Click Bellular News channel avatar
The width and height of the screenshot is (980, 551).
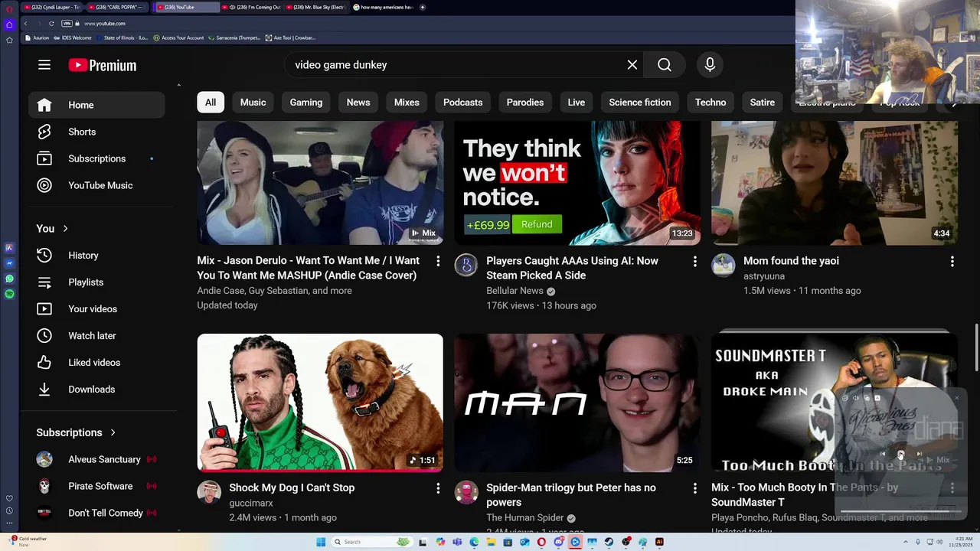click(466, 266)
